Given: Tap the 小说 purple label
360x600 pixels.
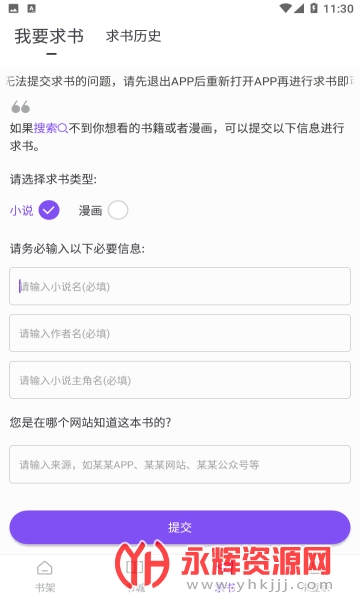Looking at the screenshot, I should pyautogui.click(x=21, y=210).
